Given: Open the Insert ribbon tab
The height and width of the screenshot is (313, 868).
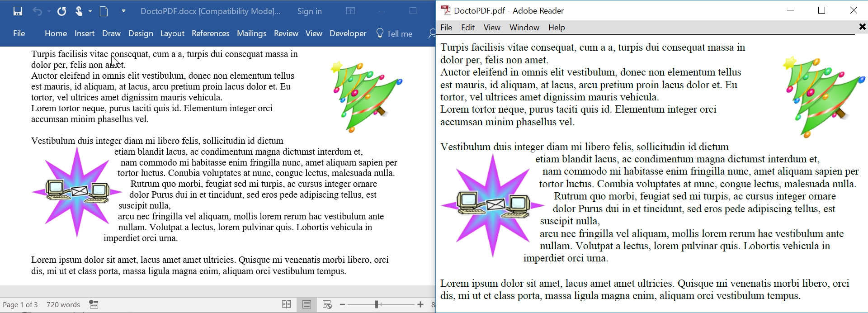Looking at the screenshot, I should 85,33.
